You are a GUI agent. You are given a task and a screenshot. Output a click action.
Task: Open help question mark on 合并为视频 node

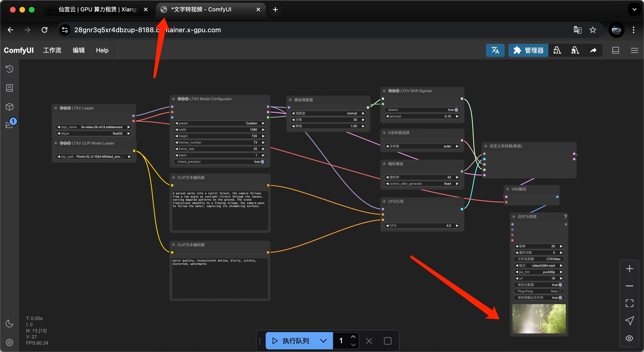coord(565,217)
